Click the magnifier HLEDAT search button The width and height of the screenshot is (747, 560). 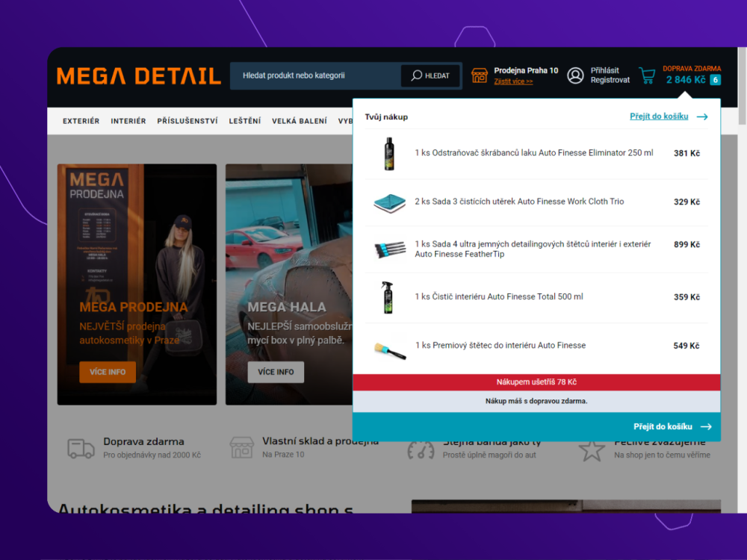430,75
